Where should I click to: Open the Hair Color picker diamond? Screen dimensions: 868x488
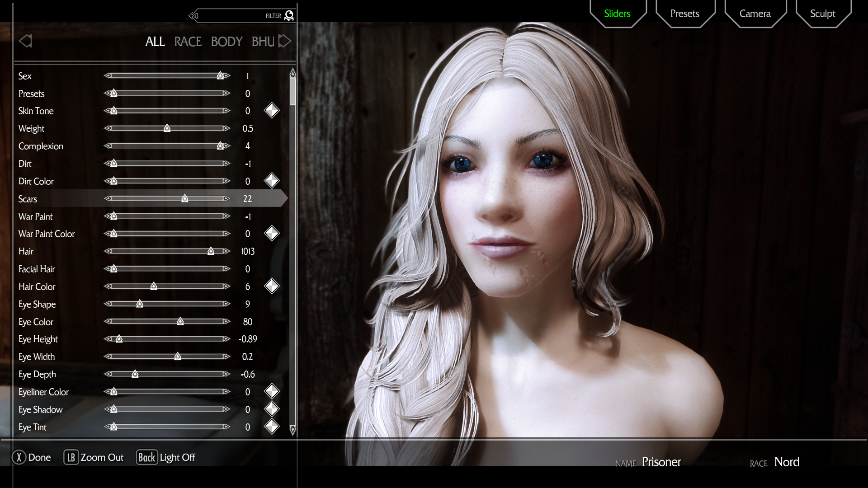272,286
